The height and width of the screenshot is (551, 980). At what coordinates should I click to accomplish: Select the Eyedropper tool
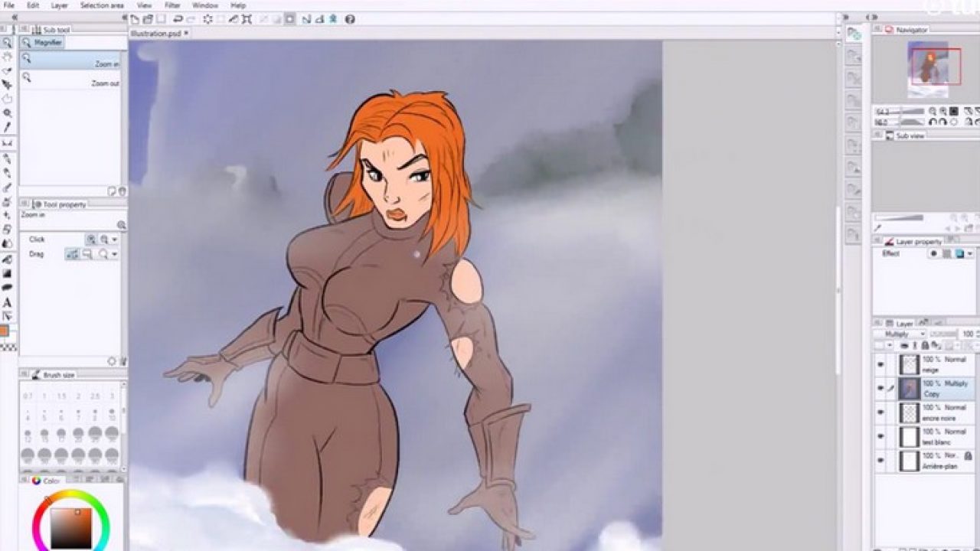(7, 127)
